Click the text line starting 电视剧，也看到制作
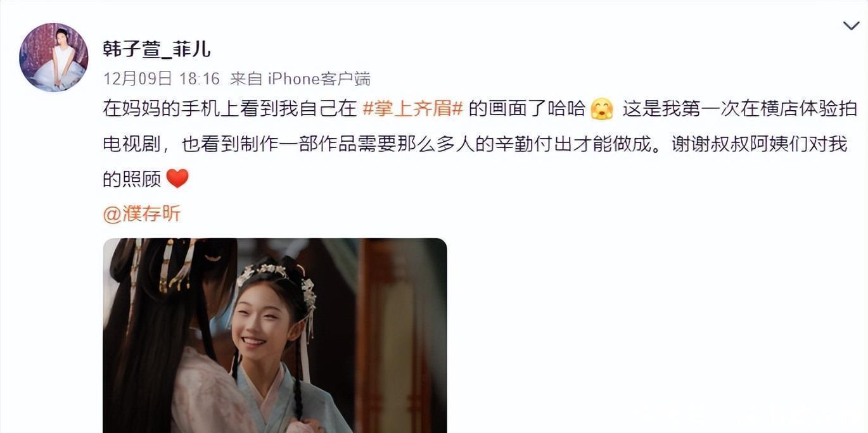 tap(475, 144)
